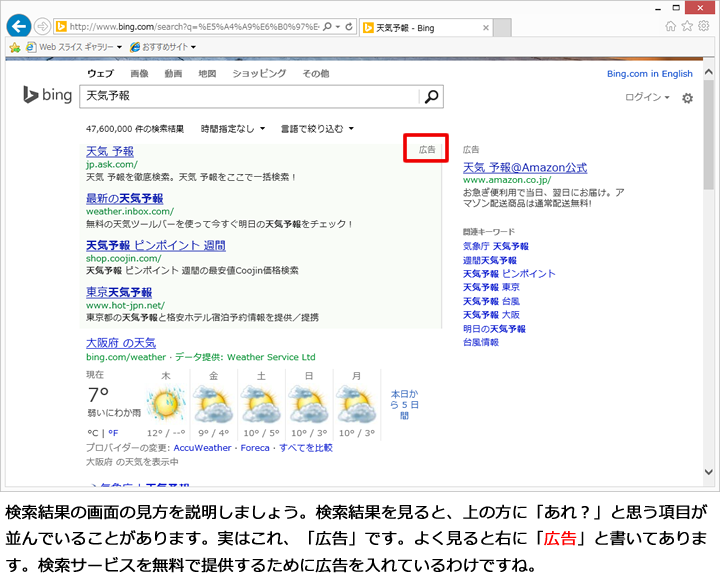The height and width of the screenshot is (582, 720).
Task: Expand the 時間指定なし filter dropdown
Action: 233,129
